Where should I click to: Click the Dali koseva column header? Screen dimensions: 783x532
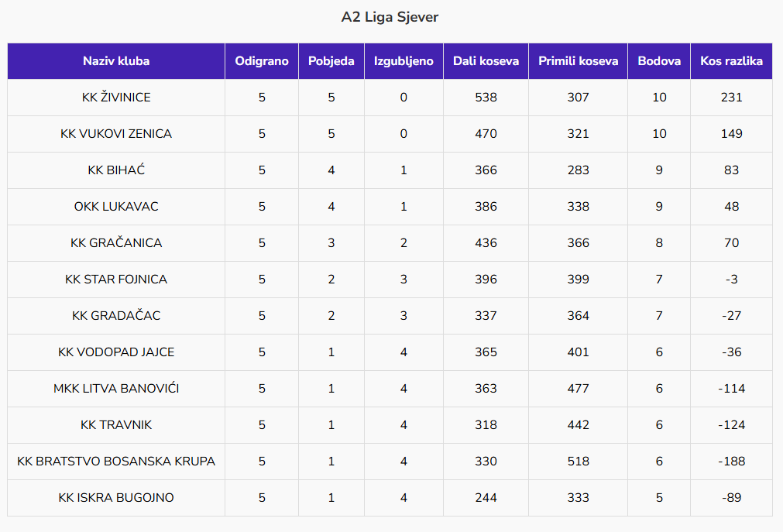pyautogui.click(x=486, y=61)
